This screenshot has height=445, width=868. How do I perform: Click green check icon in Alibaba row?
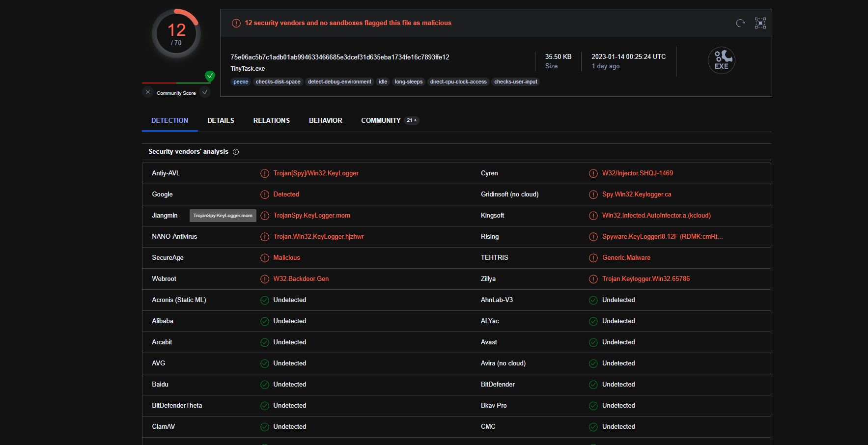265,321
